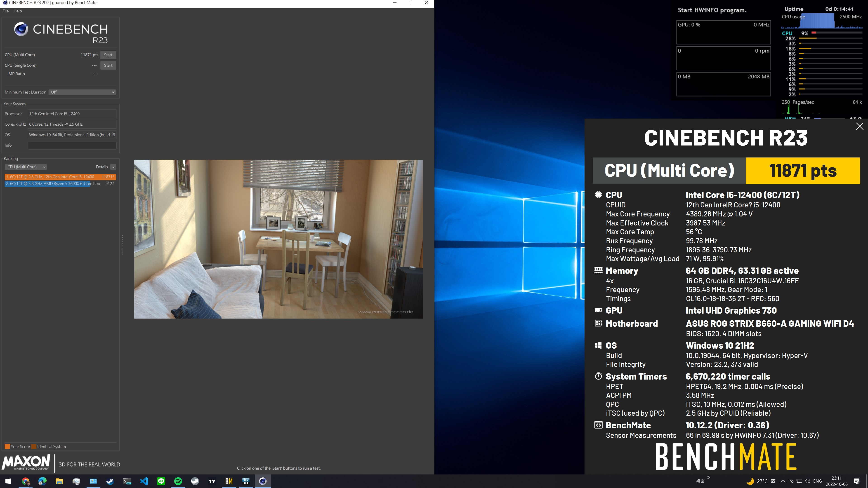
Task: Open the File menu in Cinebench
Action: [6, 11]
